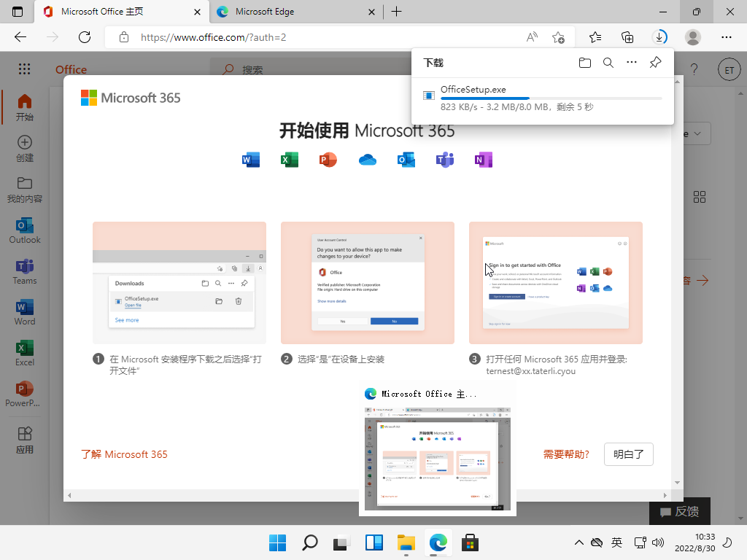Open Edge Settings and more menu
Screen dimensions: 747x560
[x=727, y=37]
